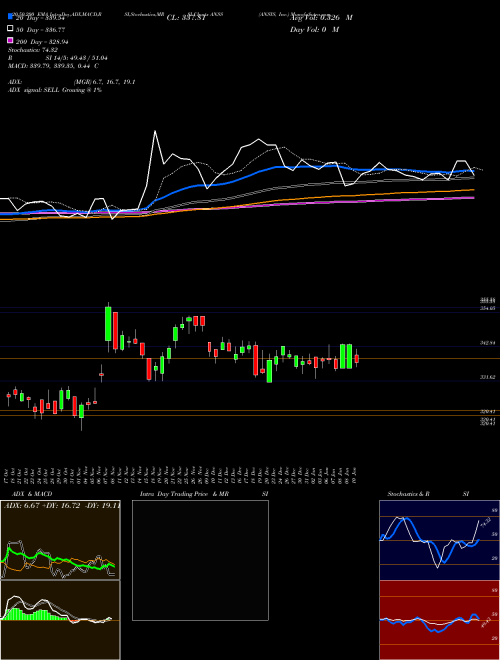The height and width of the screenshot is (660, 500).
Task: Click the ADX signal: SELL Growing text
Action: (55, 90)
